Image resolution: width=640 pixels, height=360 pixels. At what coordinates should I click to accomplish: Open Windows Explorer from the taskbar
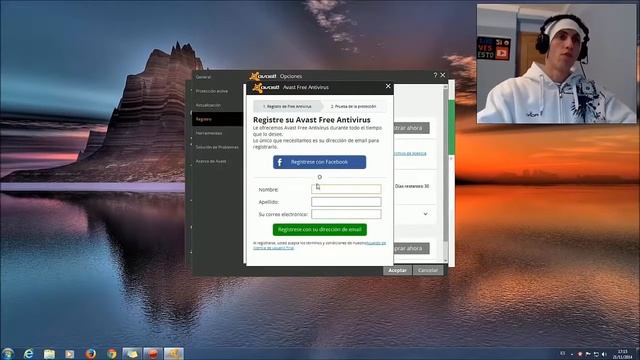click(x=49, y=354)
